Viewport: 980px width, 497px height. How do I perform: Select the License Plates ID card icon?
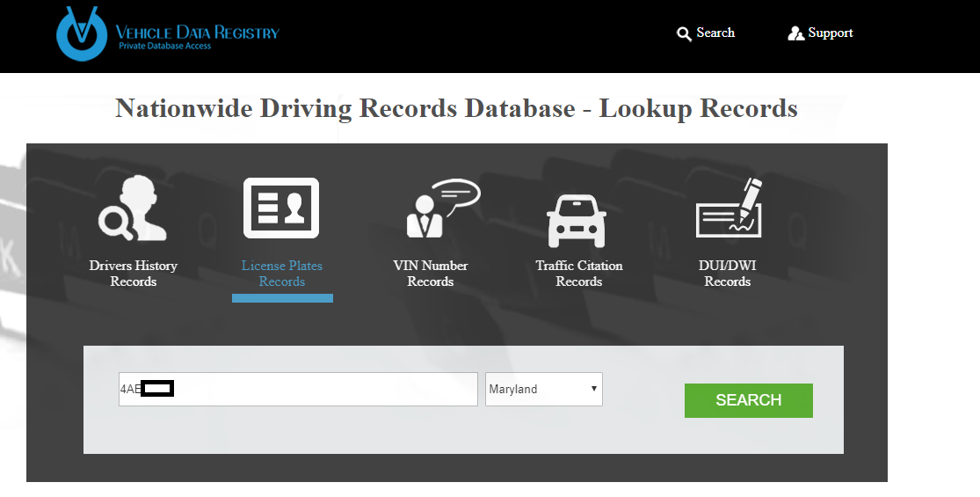tap(281, 208)
